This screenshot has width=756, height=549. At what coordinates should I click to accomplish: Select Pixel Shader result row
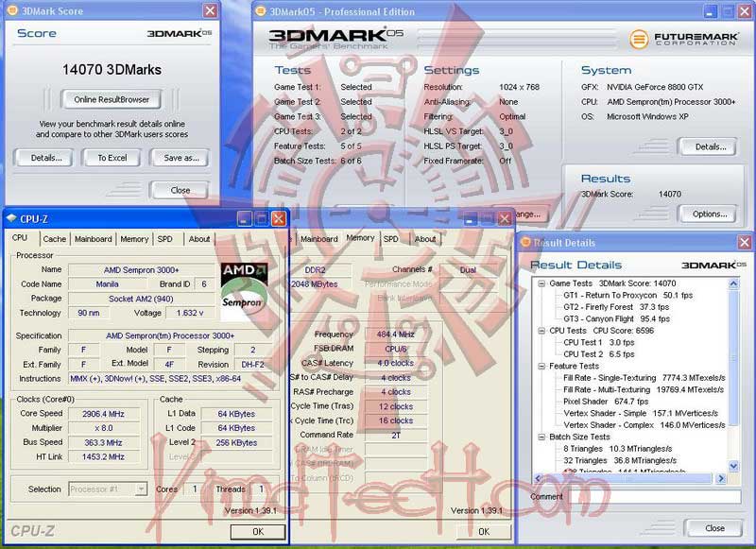point(606,402)
